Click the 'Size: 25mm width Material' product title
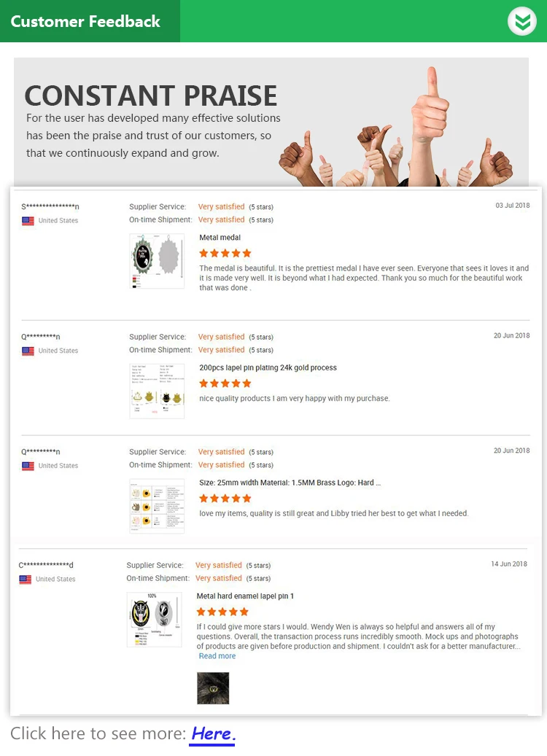 pyautogui.click(x=290, y=483)
